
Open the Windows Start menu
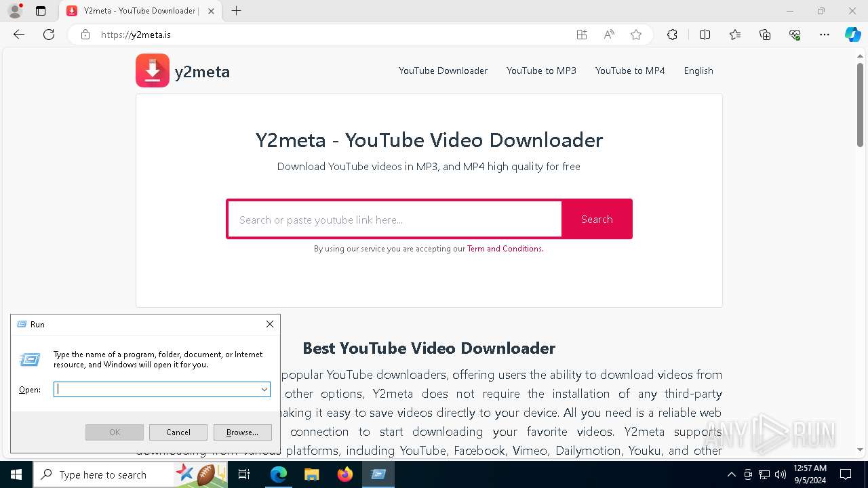16,474
